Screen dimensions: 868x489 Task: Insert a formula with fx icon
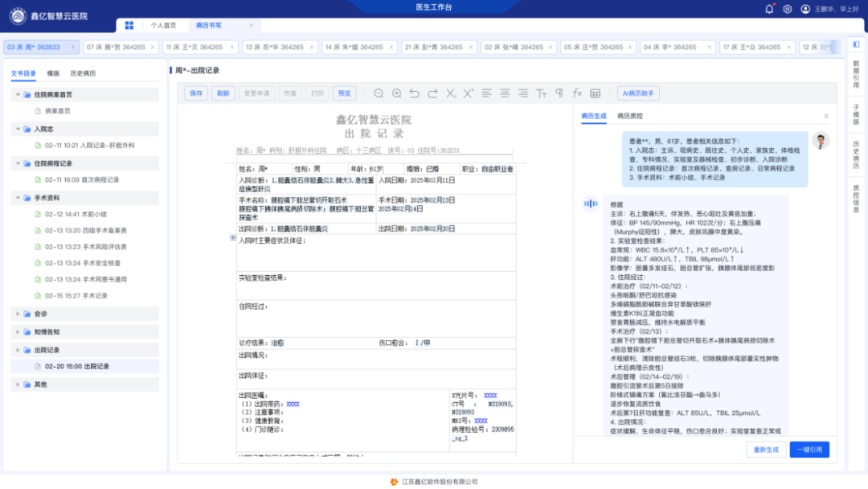coord(577,93)
